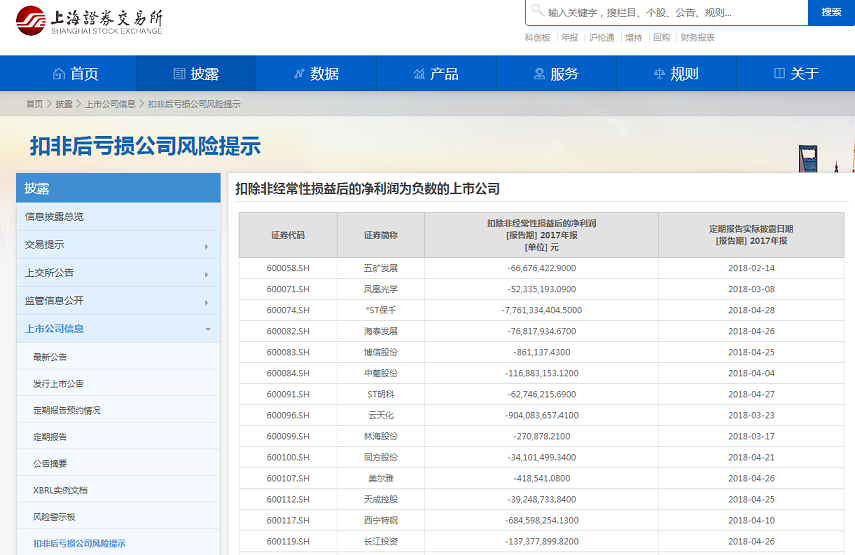This screenshot has width=855, height=555.
Task: Open 风险警示板 in the sidebar submenu
Action: (118, 517)
